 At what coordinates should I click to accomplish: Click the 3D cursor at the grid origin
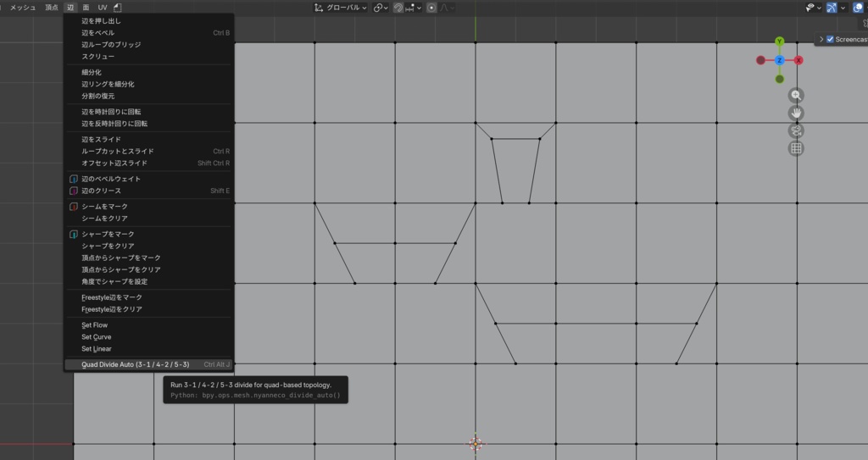pyautogui.click(x=476, y=444)
